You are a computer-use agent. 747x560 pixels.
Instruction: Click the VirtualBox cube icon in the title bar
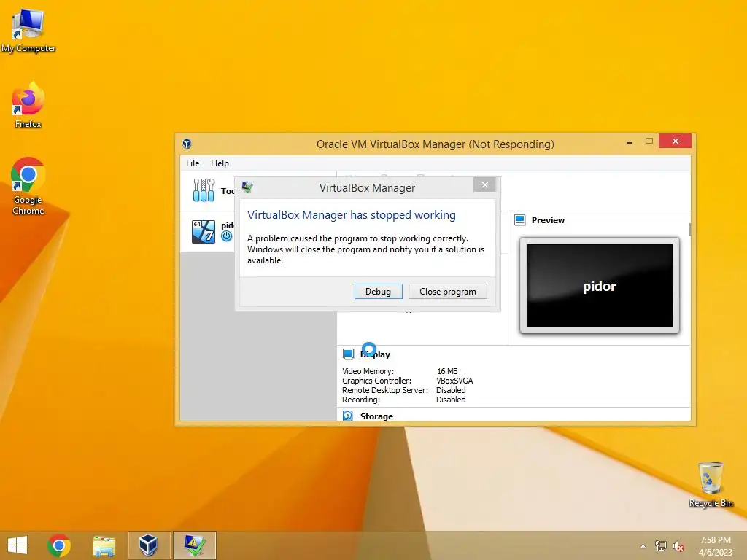[187, 144]
